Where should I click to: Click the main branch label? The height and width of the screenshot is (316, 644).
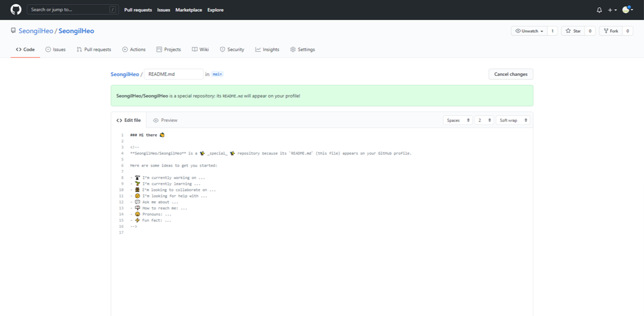pyautogui.click(x=217, y=74)
